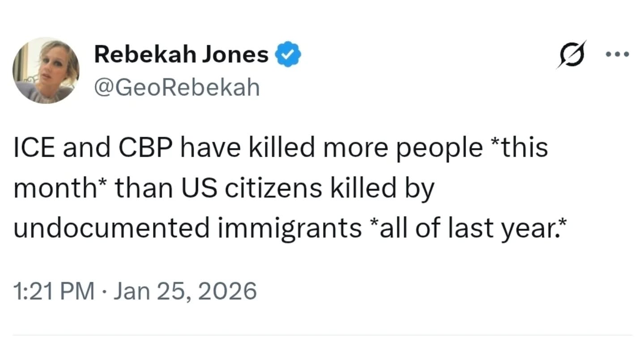Open the post options via the ellipsis icon
This screenshot has width=644, height=337.
pos(617,53)
